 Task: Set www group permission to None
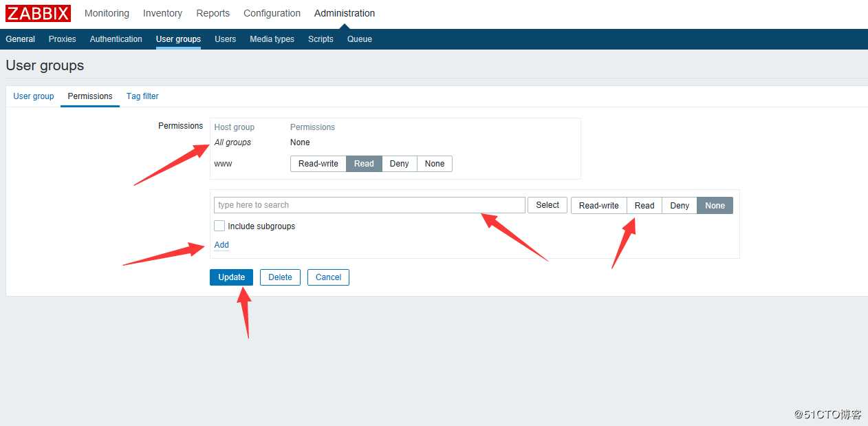(x=435, y=164)
